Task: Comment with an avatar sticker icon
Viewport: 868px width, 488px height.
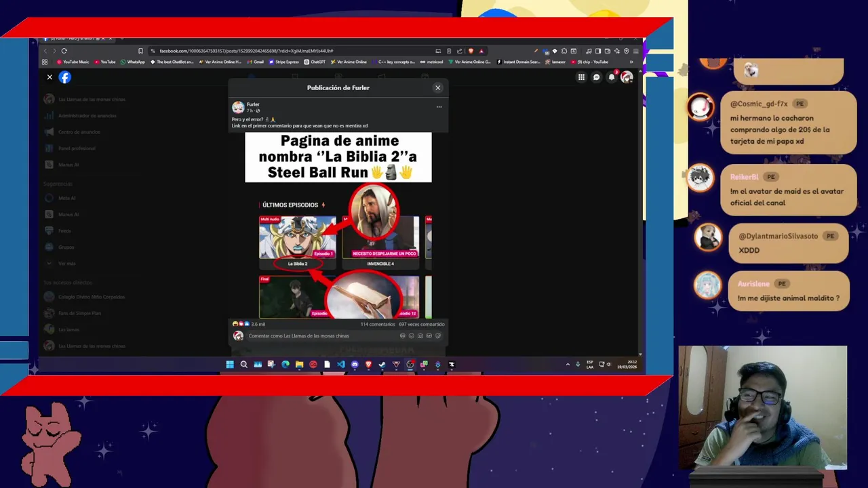Action: click(x=402, y=335)
